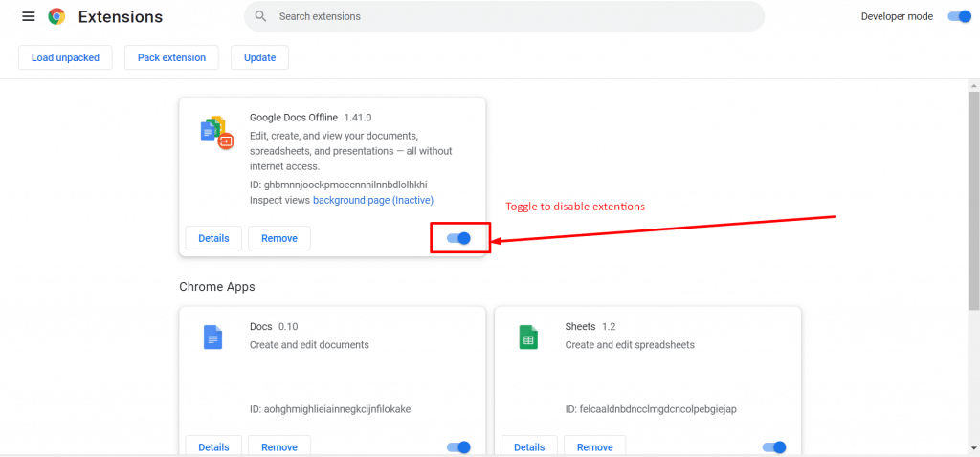
Task: Click the Google Docs Offline name
Action: click(293, 118)
